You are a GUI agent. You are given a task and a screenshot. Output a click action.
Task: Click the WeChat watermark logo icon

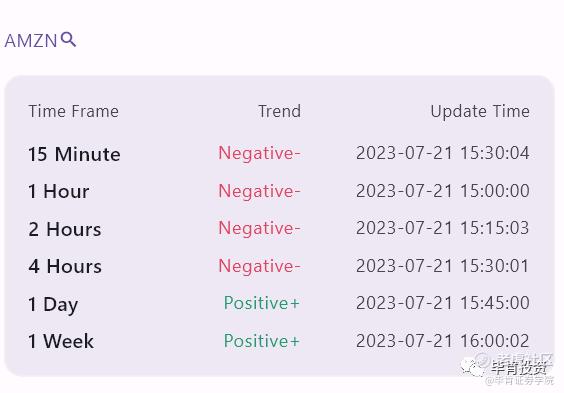point(473,366)
